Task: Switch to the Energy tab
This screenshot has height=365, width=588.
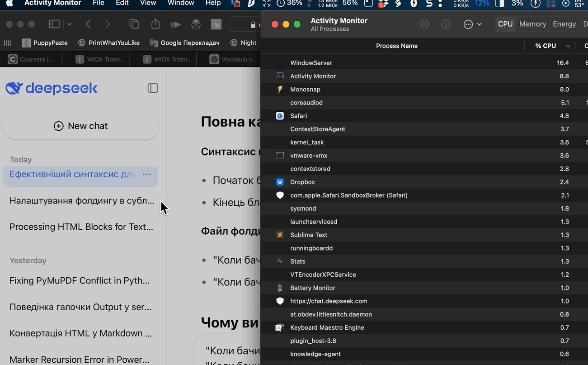Action: (564, 24)
